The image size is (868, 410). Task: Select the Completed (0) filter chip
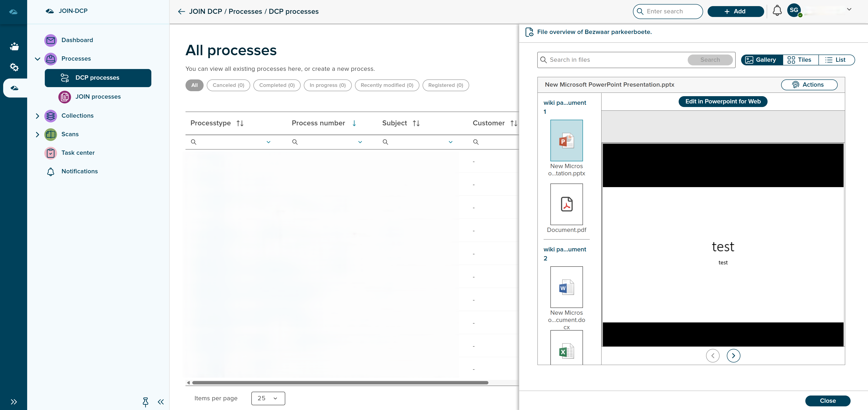point(277,85)
